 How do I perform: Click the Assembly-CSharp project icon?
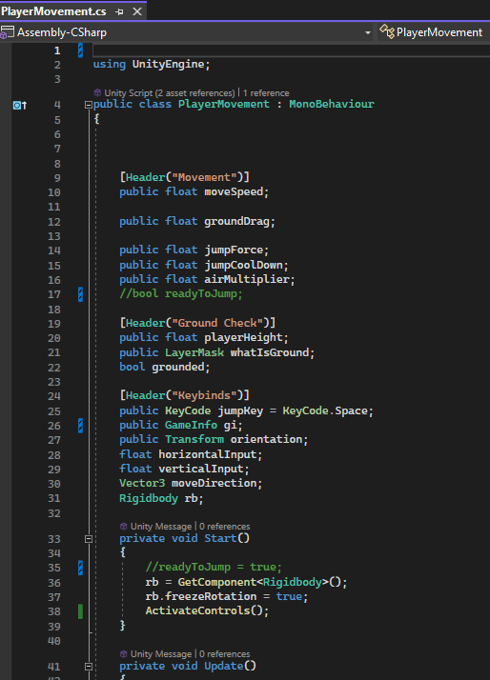pyautogui.click(x=7, y=33)
